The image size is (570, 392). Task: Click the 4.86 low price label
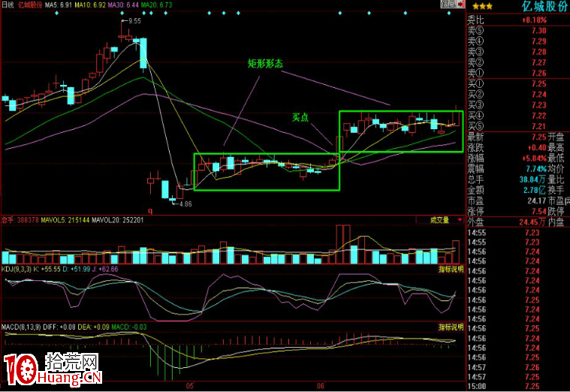185,204
